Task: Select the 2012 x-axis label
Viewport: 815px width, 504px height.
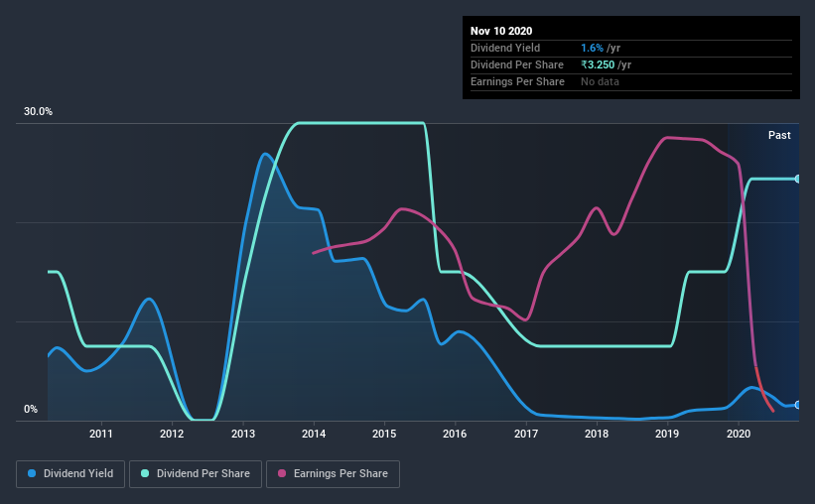Action: [x=172, y=434]
